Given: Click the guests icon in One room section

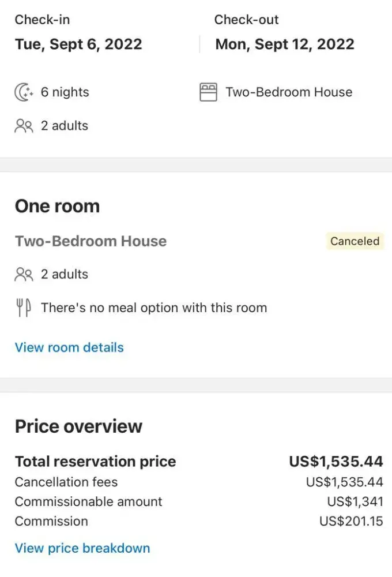Looking at the screenshot, I should pos(24,274).
